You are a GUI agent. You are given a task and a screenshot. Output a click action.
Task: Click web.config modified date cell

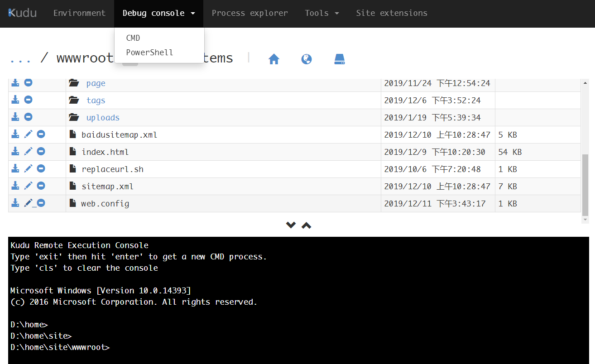pyautogui.click(x=438, y=204)
